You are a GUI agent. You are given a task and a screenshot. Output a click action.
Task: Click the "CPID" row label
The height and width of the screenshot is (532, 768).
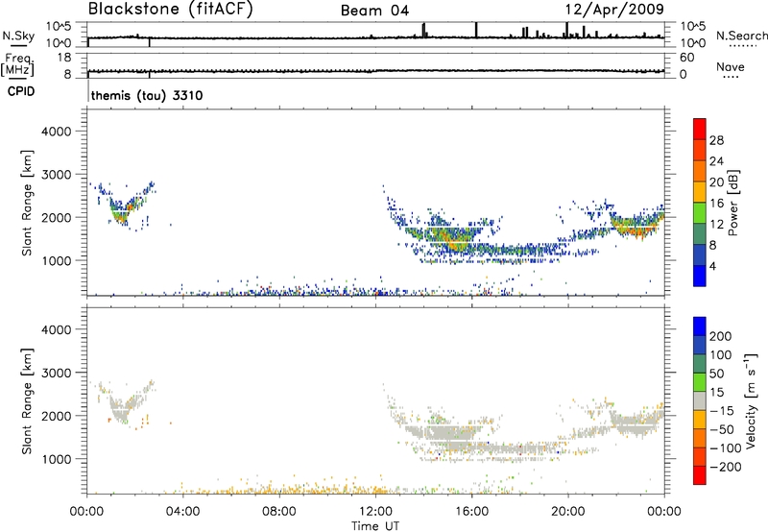(x=21, y=91)
